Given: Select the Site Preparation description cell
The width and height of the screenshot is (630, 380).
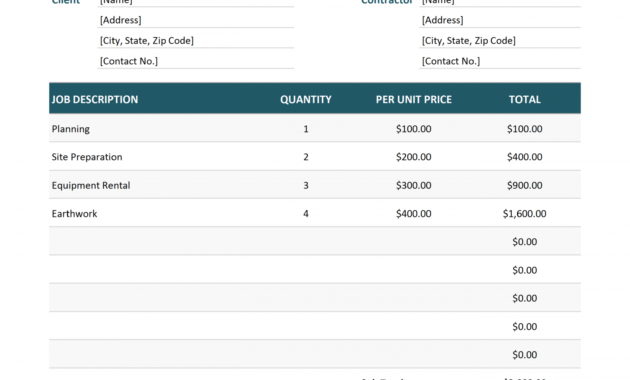Looking at the screenshot, I should point(87,157).
